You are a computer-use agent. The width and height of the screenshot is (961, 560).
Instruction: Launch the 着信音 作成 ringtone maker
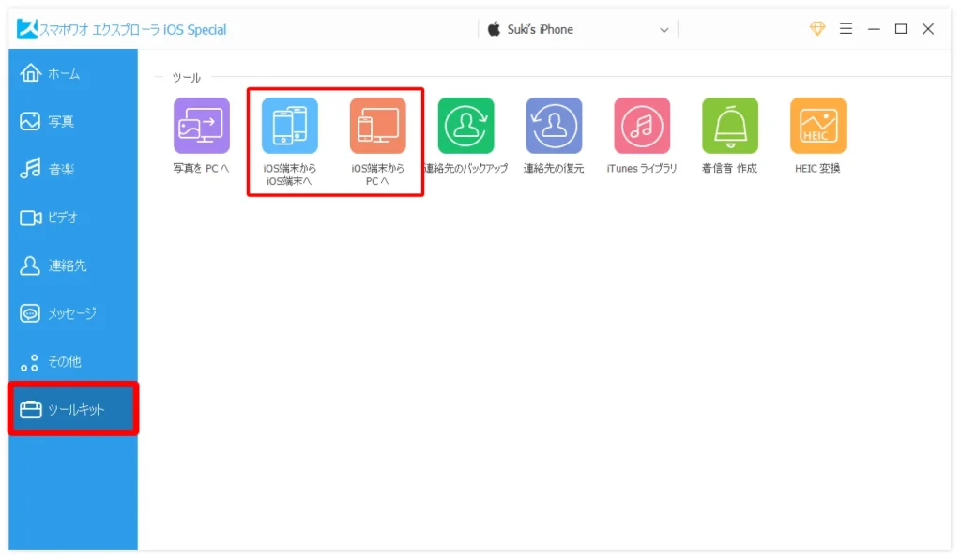pyautogui.click(x=730, y=126)
